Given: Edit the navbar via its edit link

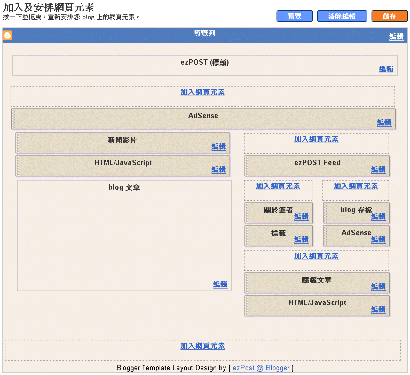Looking at the screenshot, I should (396, 36).
